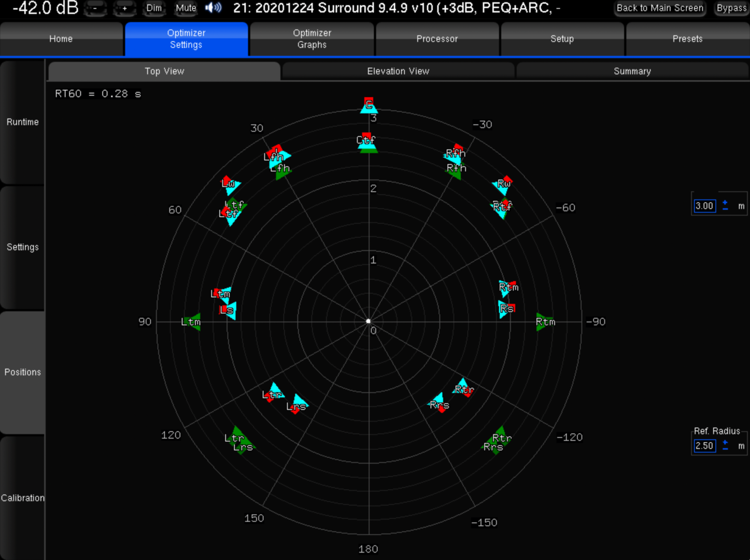The height and width of the screenshot is (560, 750).
Task: Toggle the Bypass button
Action: point(731,8)
